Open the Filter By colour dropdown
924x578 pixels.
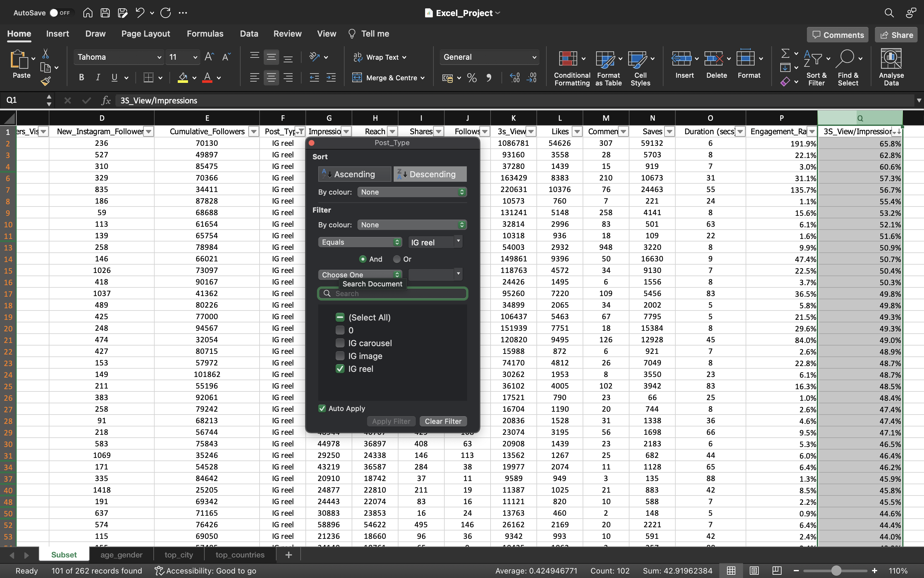click(x=412, y=224)
